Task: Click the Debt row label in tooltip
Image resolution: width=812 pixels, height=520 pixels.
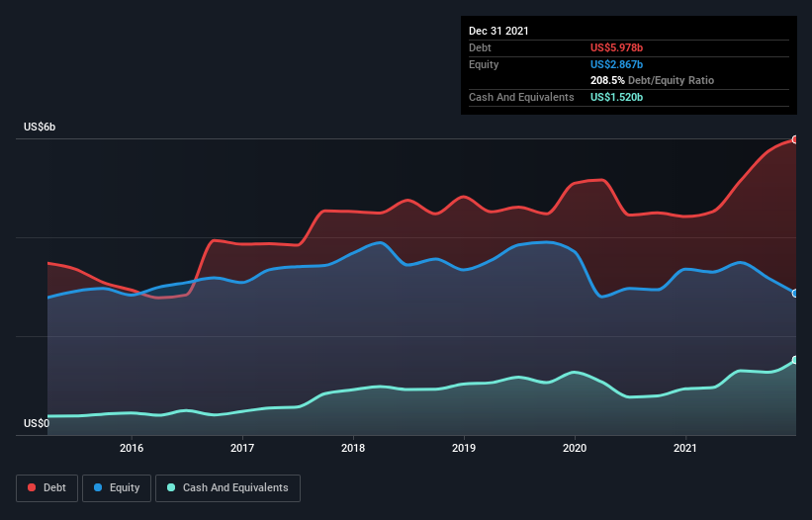Action: click(x=480, y=47)
